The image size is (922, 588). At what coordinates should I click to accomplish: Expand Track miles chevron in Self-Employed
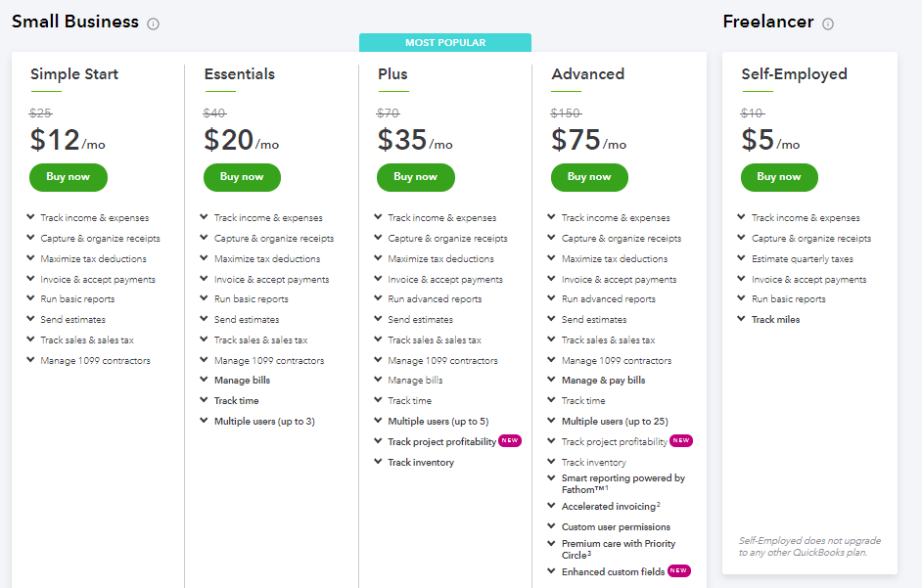pyautogui.click(x=742, y=319)
